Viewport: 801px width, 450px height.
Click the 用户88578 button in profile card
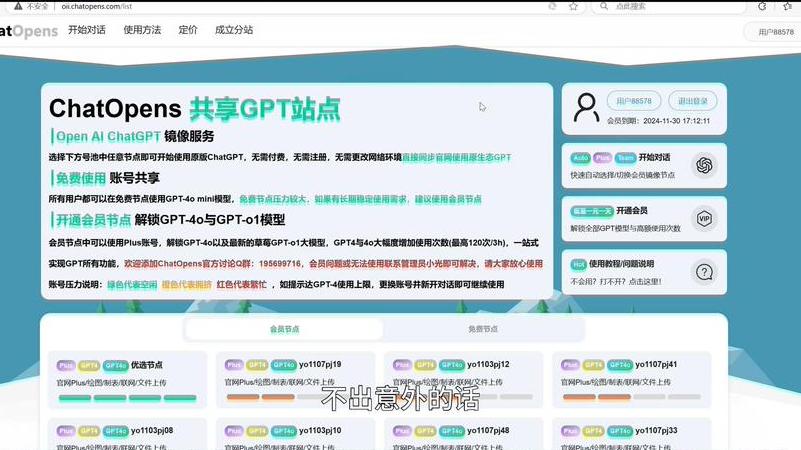click(x=633, y=101)
